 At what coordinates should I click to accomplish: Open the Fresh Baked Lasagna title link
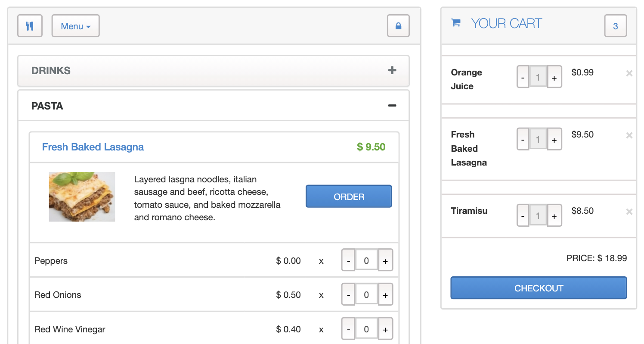point(93,147)
